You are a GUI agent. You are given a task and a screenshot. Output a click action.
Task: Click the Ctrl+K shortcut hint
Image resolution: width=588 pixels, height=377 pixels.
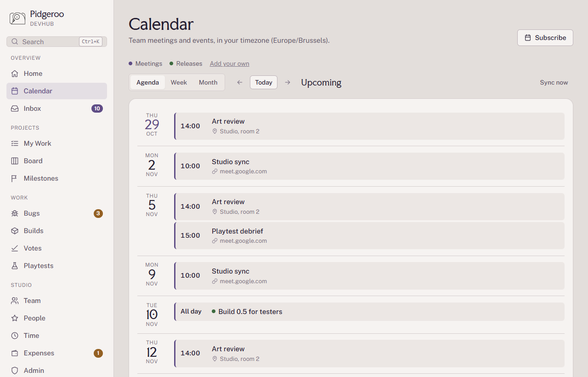[90, 42]
